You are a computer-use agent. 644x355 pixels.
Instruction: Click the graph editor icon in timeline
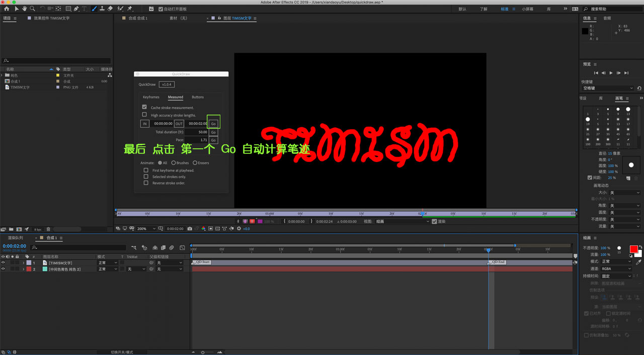[182, 247]
